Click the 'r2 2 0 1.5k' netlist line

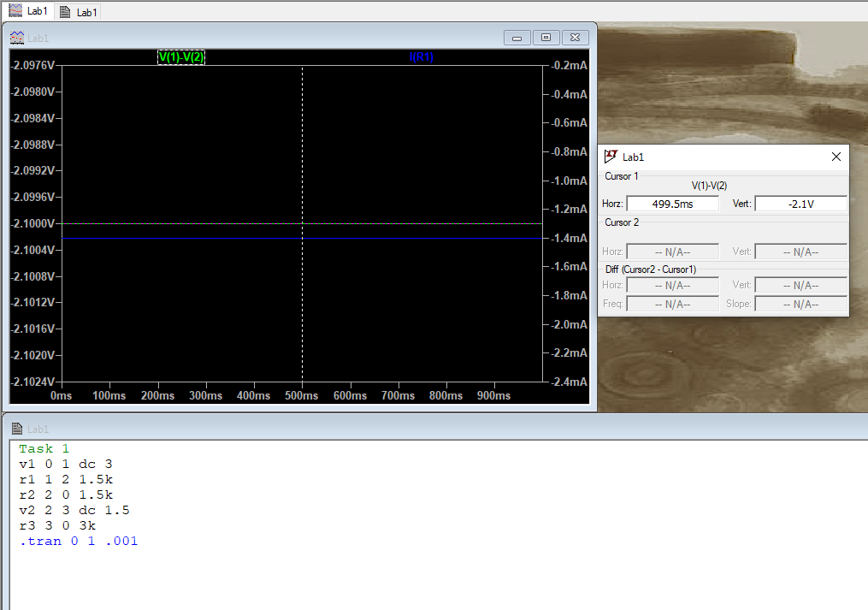tap(66, 495)
